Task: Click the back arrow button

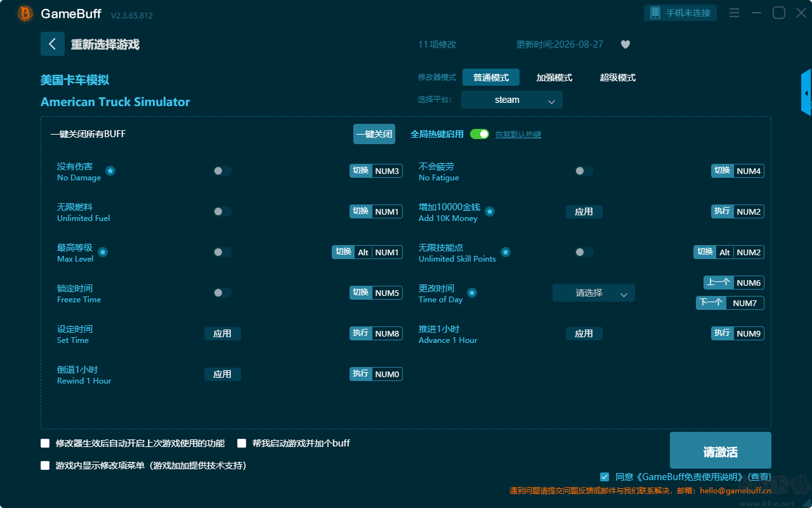Action: pyautogui.click(x=53, y=44)
